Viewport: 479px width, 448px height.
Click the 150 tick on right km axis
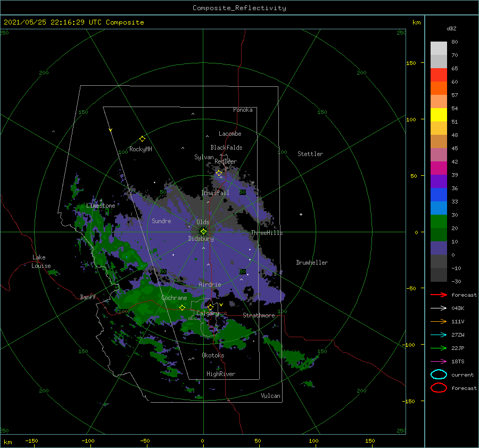click(x=411, y=63)
